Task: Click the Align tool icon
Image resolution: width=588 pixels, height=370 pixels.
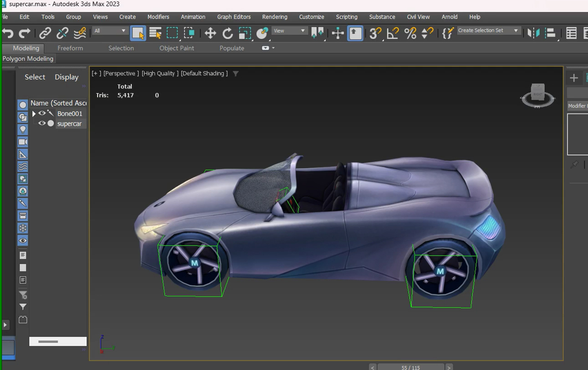Action: (x=550, y=33)
